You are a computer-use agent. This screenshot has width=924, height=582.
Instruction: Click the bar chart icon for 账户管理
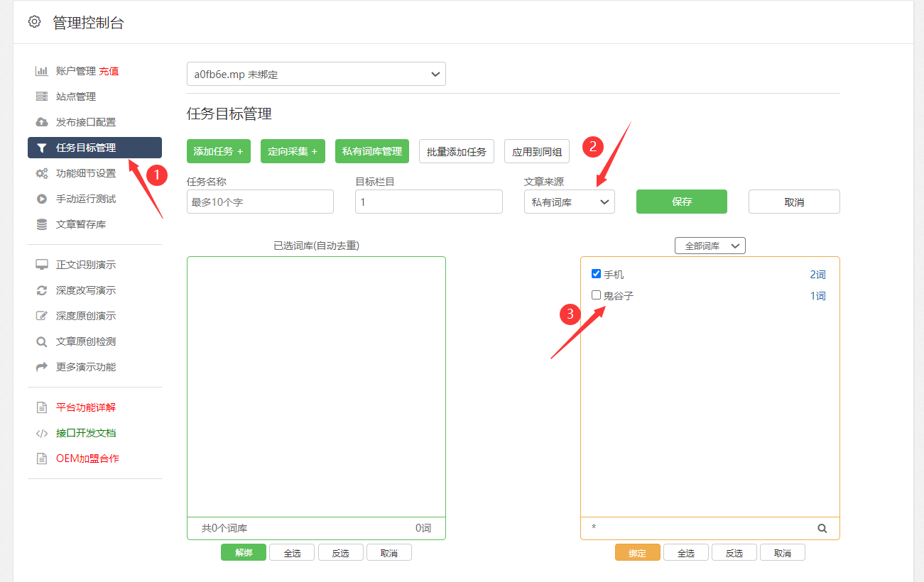point(42,71)
